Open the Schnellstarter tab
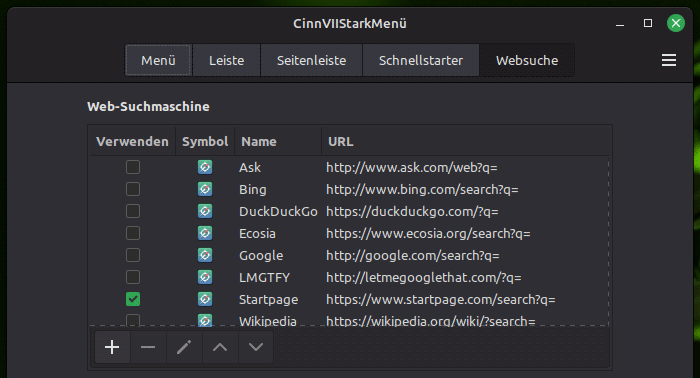This screenshot has height=378, width=700. click(421, 60)
